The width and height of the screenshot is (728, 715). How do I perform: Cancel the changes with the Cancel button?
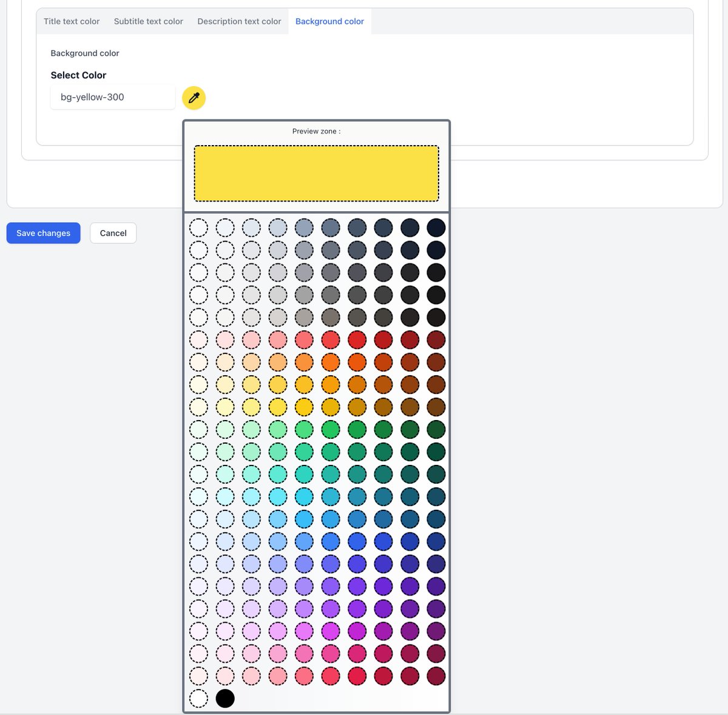point(113,233)
